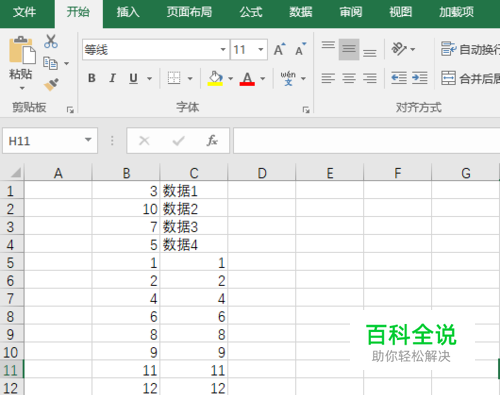
Task: Decrease indent icon
Action: 399,78
